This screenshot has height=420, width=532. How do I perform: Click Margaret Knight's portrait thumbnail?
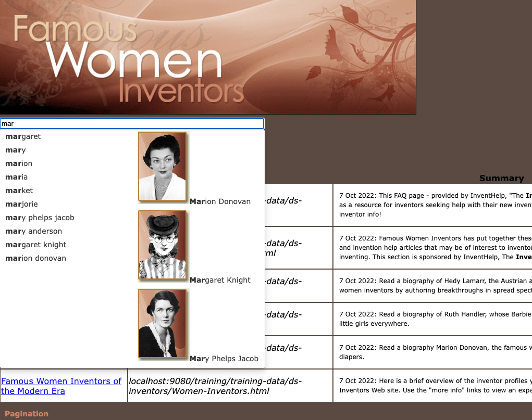click(162, 245)
